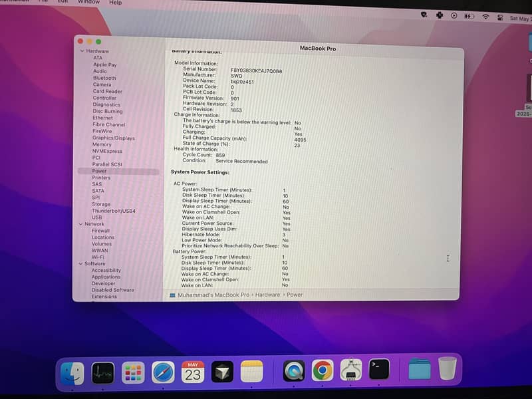Select the highlighted Power item in the sidebar
Image resolution: width=532 pixels, height=399 pixels.
(x=118, y=171)
